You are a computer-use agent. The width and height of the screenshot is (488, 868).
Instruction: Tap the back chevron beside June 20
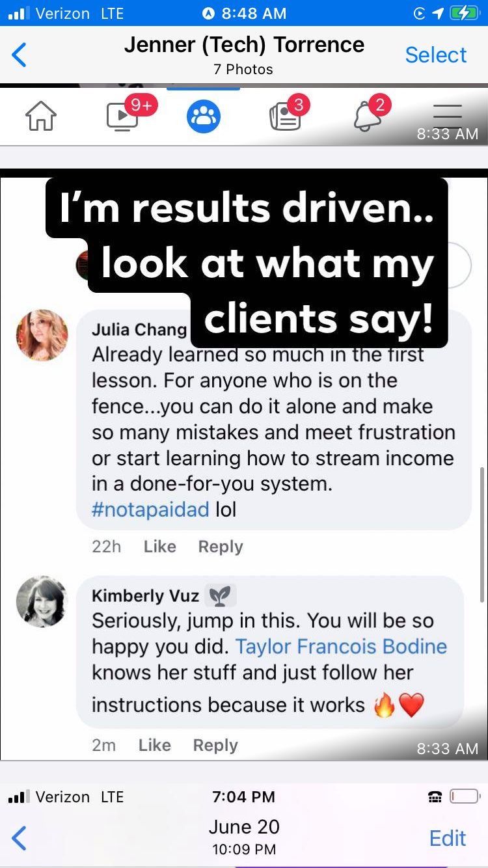(20, 838)
